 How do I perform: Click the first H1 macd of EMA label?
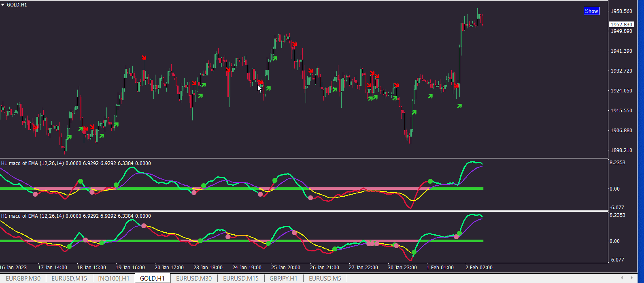pos(76,163)
